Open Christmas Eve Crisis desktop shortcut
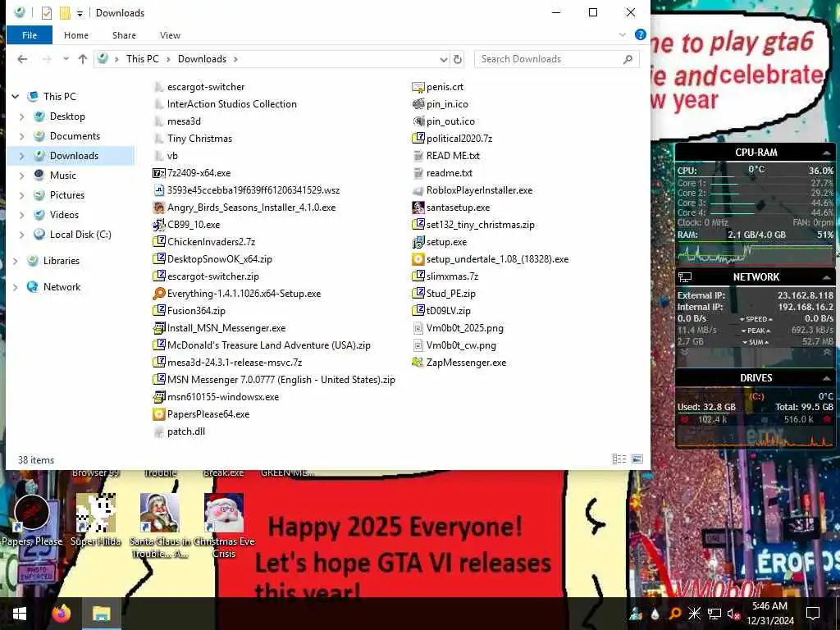This screenshot has height=630, width=840. 224,526
